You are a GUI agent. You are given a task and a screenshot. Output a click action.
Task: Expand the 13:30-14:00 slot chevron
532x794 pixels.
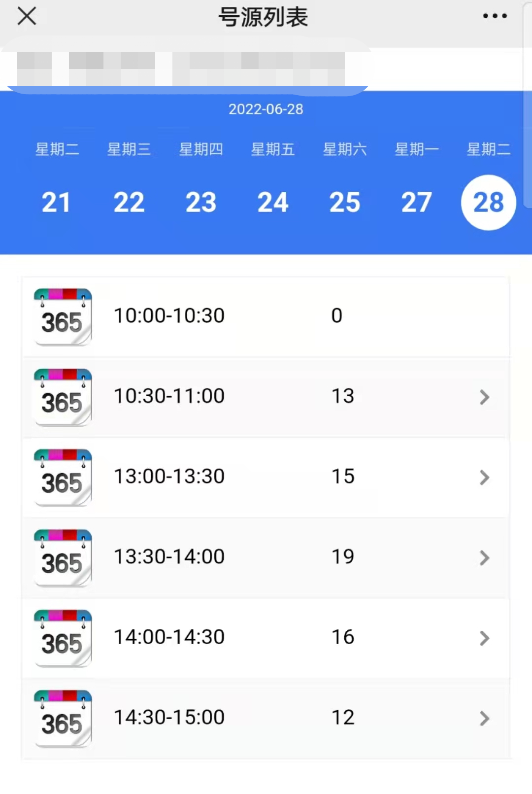(x=484, y=557)
